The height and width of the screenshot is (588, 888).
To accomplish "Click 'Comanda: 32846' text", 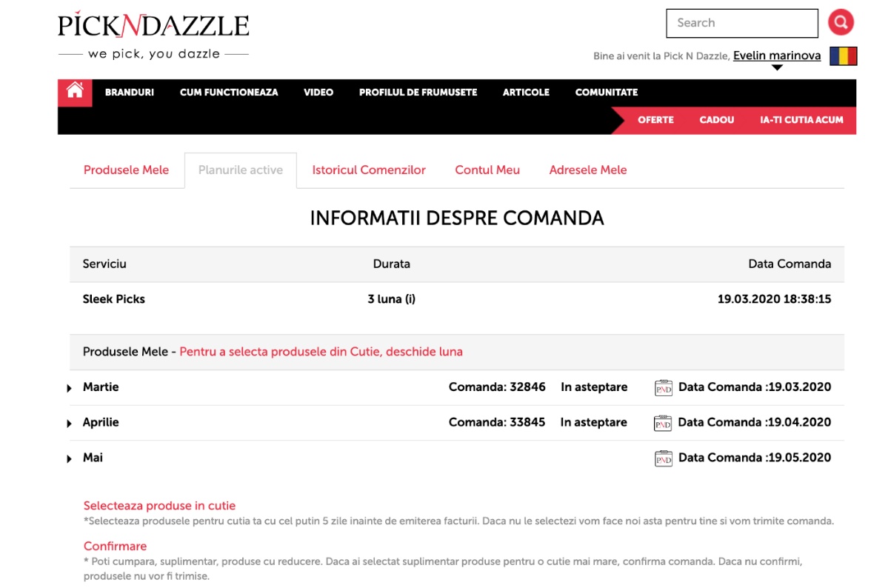I will (497, 387).
